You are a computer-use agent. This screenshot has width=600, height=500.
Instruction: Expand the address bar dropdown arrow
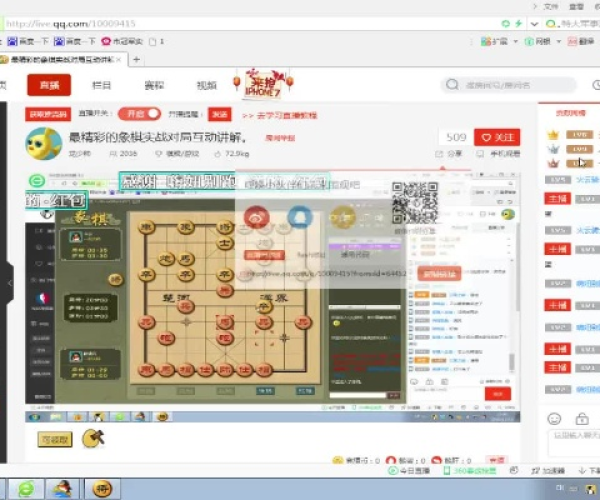pyautogui.click(x=534, y=24)
